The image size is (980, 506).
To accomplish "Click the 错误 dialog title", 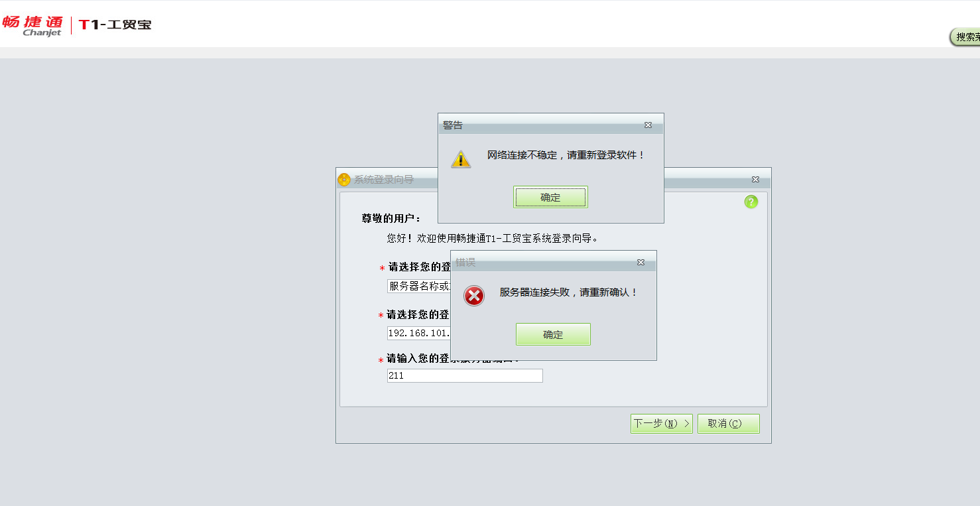I will [x=465, y=262].
